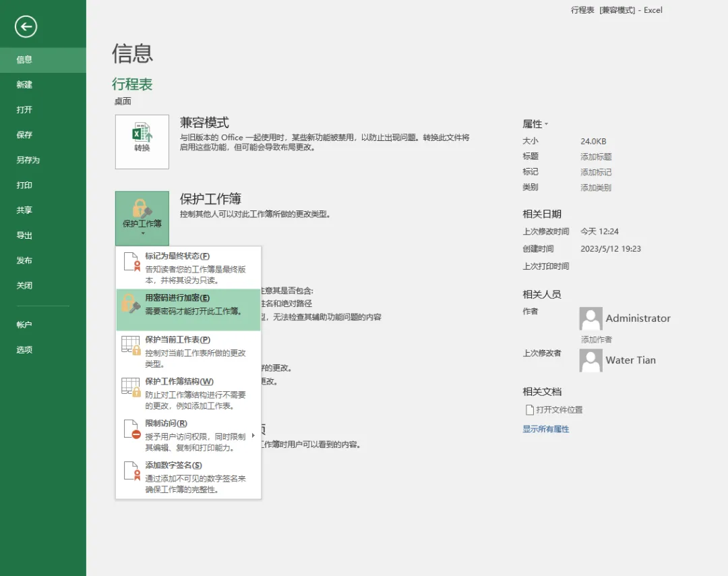Screen dimensions: 728x576
Task: Click the 添加标记 field
Action: tap(596, 172)
